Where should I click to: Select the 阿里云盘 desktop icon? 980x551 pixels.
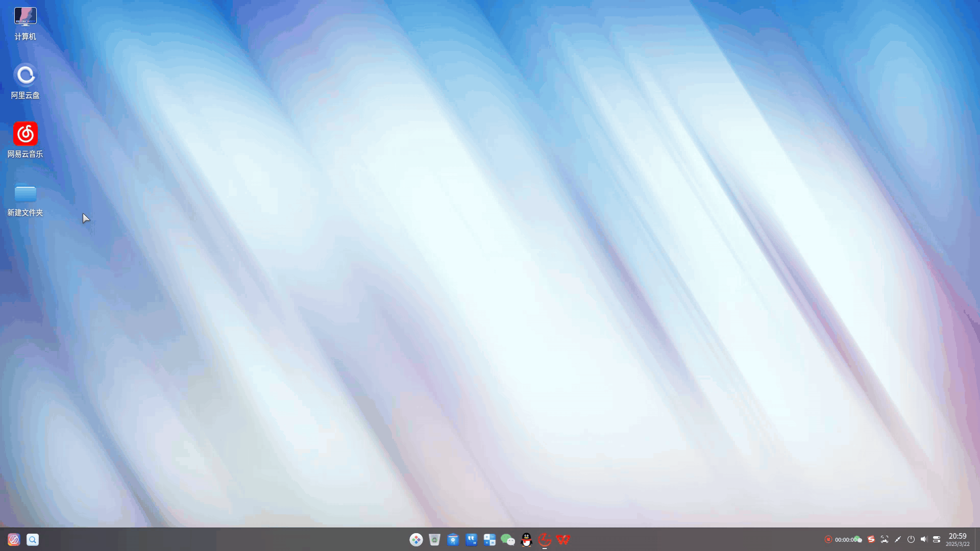tap(25, 82)
